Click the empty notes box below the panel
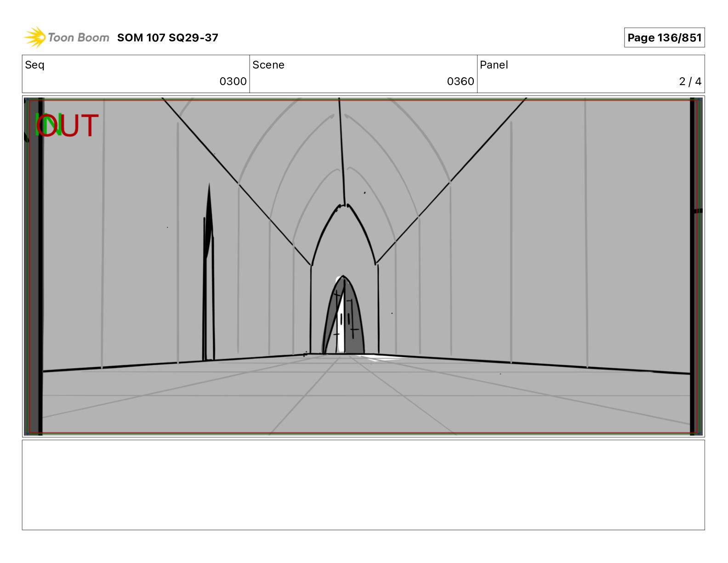728x563 pixels. coord(364,485)
